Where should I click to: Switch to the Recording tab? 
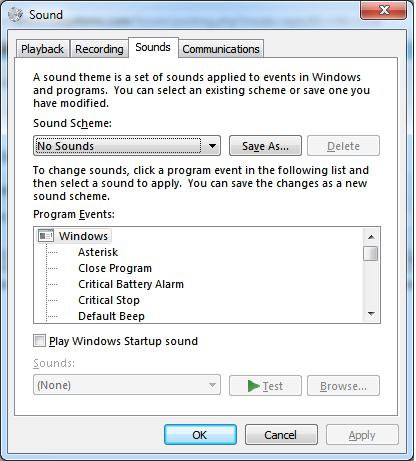(x=99, y=49)
